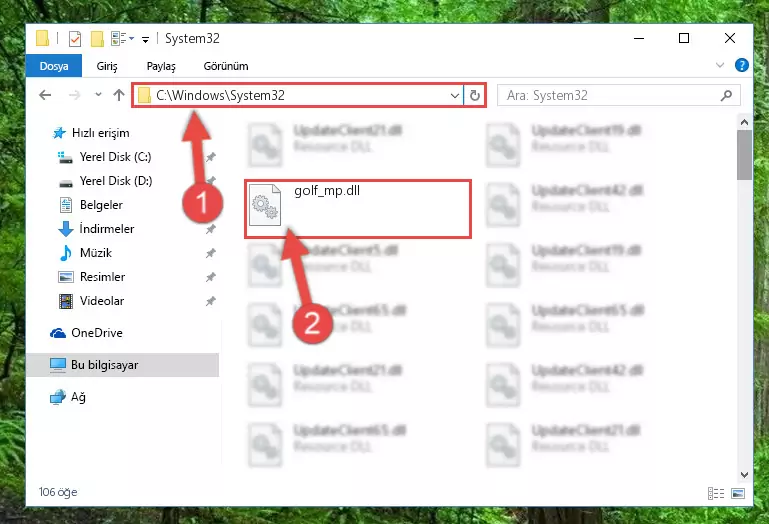The width and height of the screenshot is (769, 524).
Task: Minimize the System32 window
Action: pos(639,38)
